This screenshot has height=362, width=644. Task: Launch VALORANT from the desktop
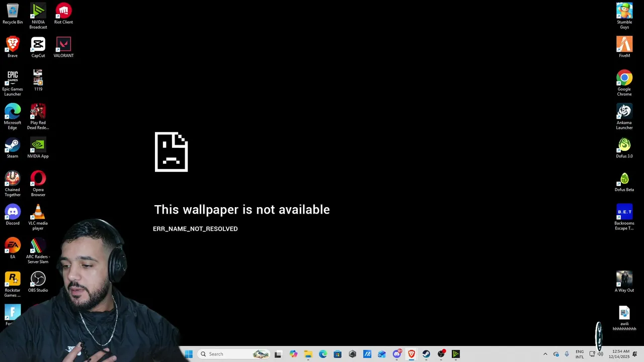click(x=63, y=47)
